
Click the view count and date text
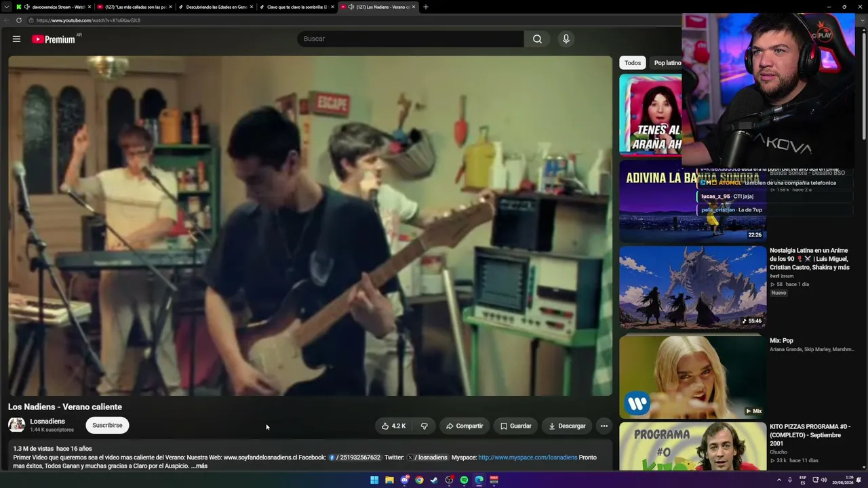click(x=52, y=449)
